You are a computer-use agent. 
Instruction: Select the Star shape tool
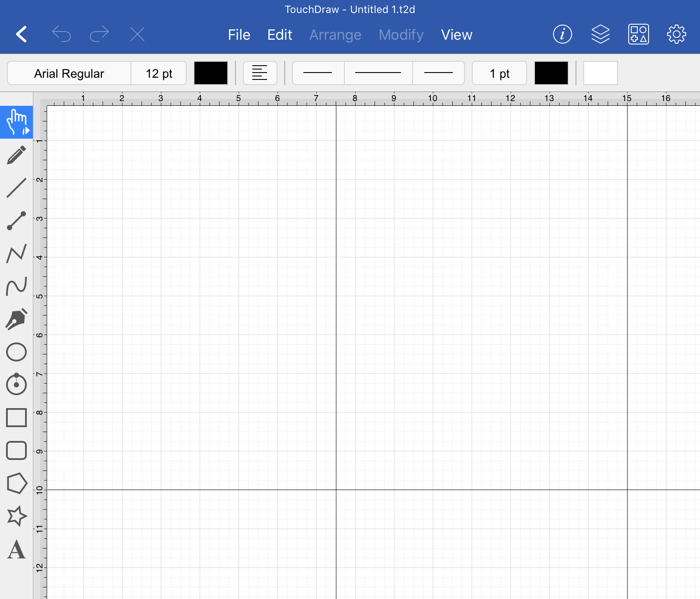click(x=16, y=516)
